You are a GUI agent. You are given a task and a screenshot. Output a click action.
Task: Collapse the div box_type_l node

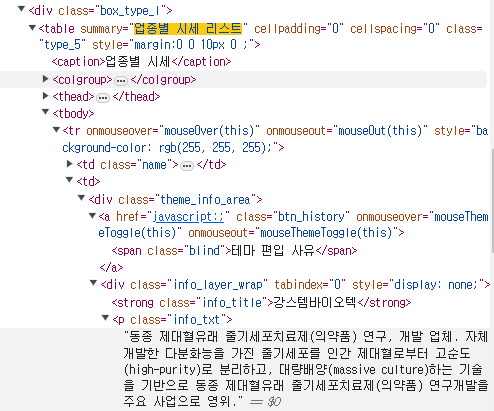coord(21,9)
